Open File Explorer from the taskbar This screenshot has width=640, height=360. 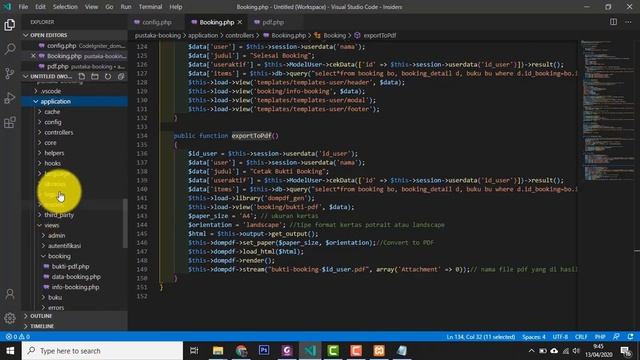218,351
